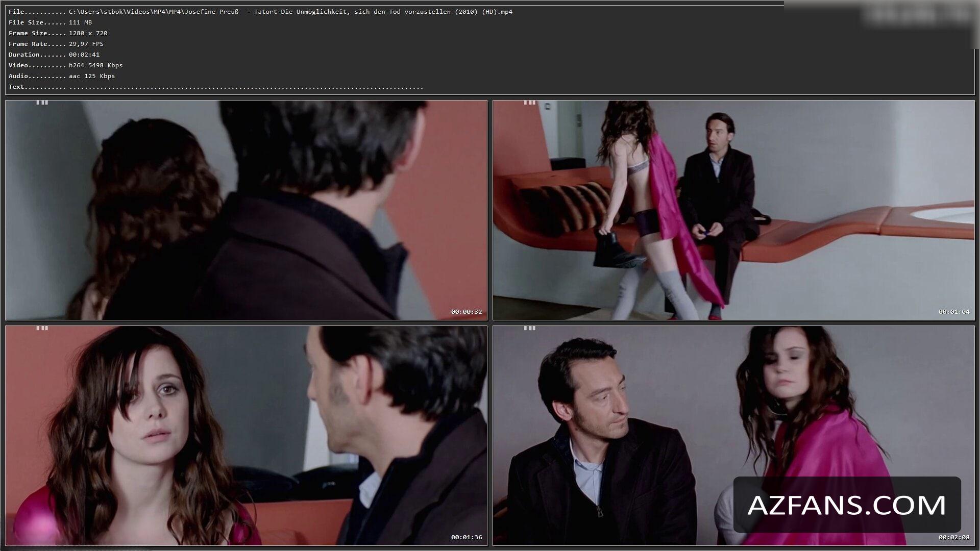Click the Frame Rate value 29,97 FPS
Screen dimensions: 980x551
(x=86, y=44)
